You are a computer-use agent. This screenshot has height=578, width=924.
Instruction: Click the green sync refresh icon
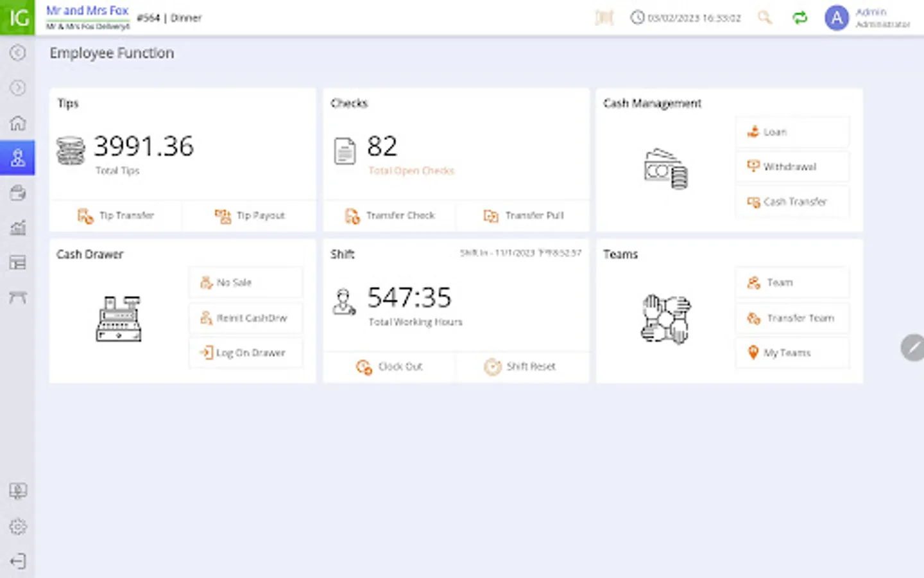[x=800, y=17]
